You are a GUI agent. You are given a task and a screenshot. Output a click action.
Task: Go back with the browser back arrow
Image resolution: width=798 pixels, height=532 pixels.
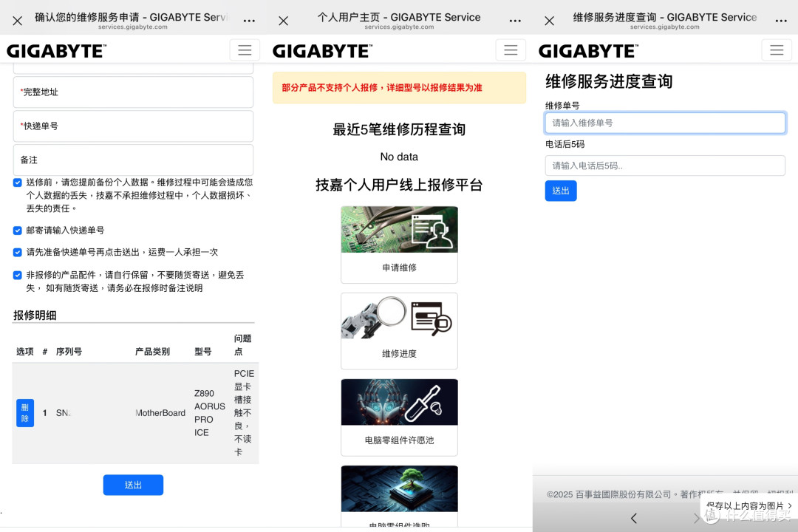click(634, 518)
